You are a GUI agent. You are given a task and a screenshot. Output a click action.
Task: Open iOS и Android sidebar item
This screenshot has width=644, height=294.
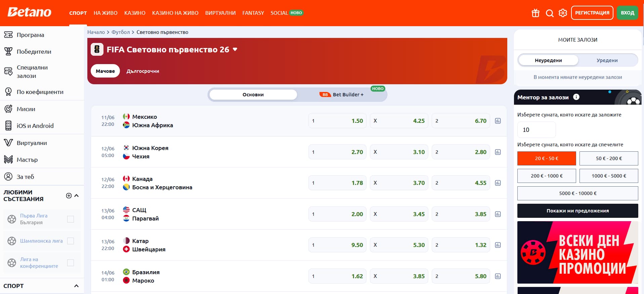click(x=42, y=126)
